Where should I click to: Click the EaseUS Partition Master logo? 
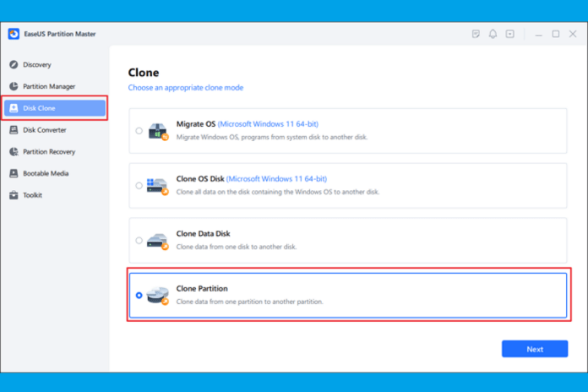click(x=14, y=34)
